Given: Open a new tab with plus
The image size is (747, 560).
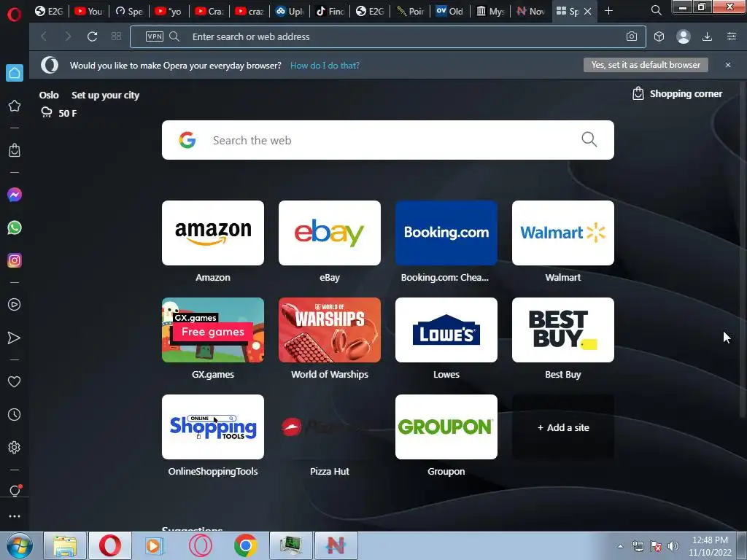Looking at the screenshot, I should coord(608,10).
